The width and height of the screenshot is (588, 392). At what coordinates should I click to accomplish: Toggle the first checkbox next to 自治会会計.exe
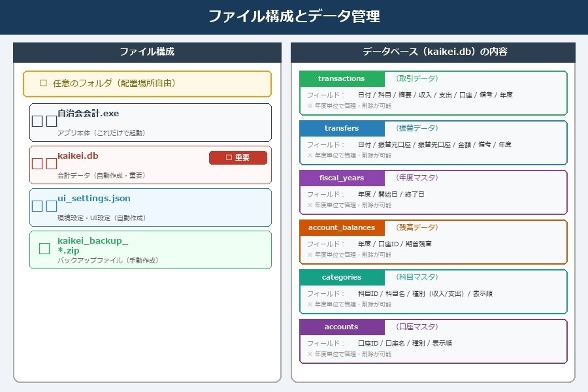coord(37,120)
